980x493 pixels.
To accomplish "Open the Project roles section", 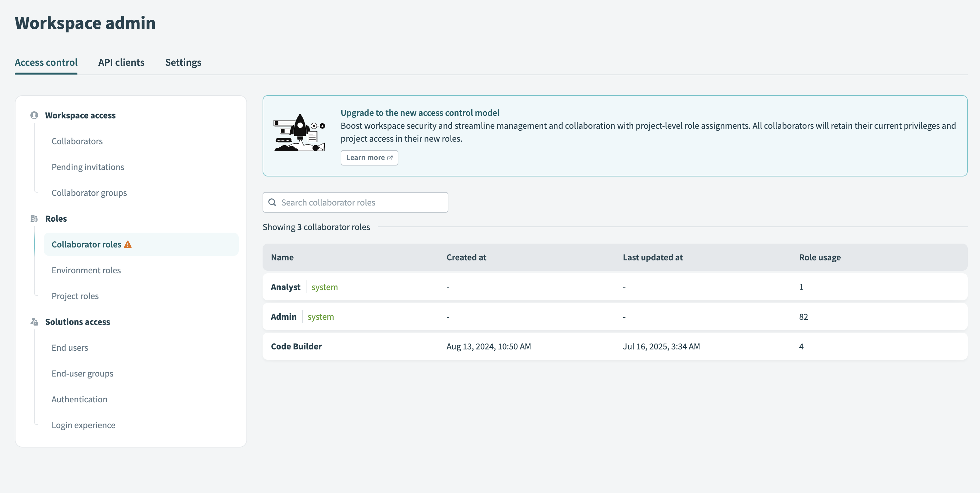I will 75,296.
